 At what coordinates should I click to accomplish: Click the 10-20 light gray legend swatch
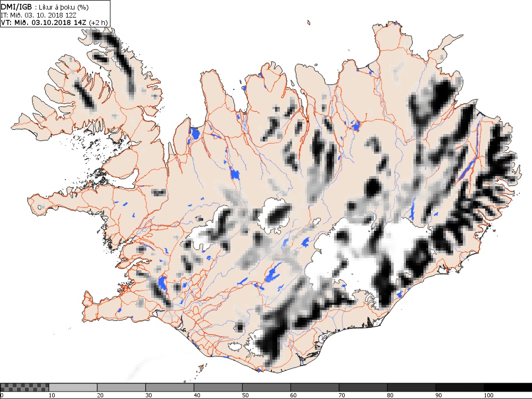coord(73,387)
